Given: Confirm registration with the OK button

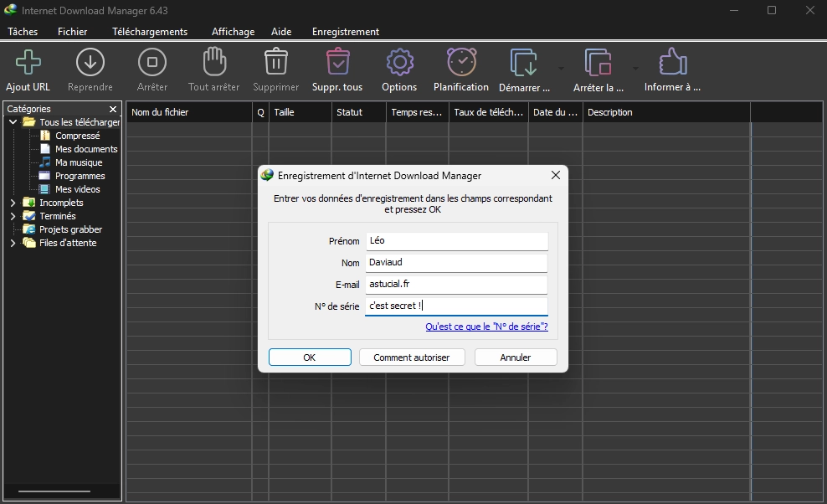Looking at the screenshot, I should [x=310, y=357].
